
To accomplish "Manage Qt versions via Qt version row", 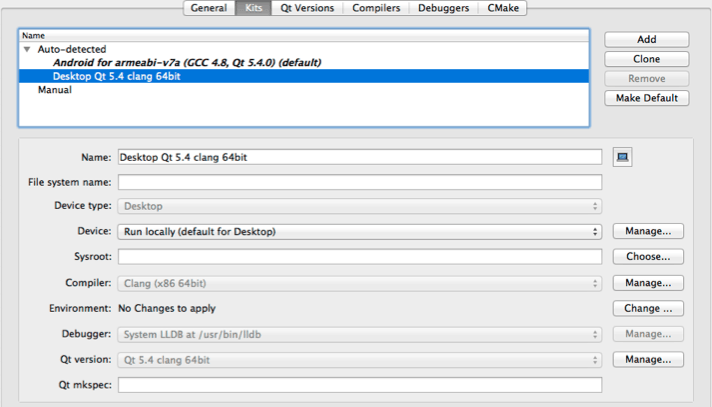I will click(x=648, y=359).
